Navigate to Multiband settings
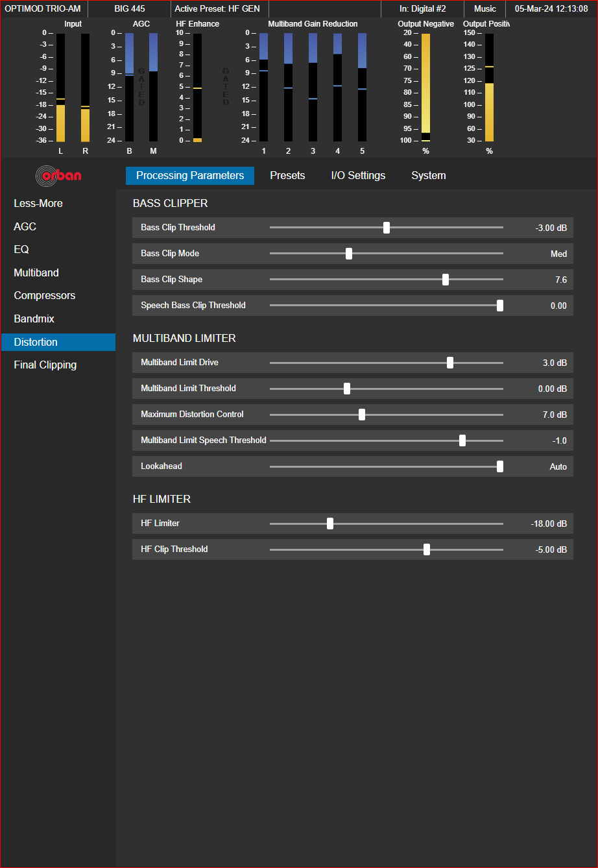This screenshot has width=598, height=868. [x=36, y=272]
